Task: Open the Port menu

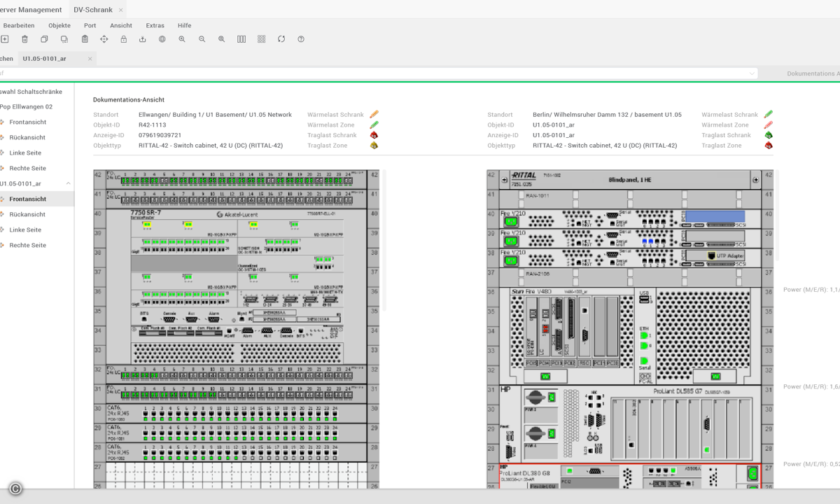Action: click(90, 25)
